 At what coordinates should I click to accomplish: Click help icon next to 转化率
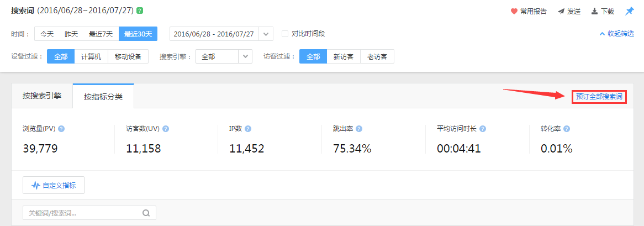(566, 129)
